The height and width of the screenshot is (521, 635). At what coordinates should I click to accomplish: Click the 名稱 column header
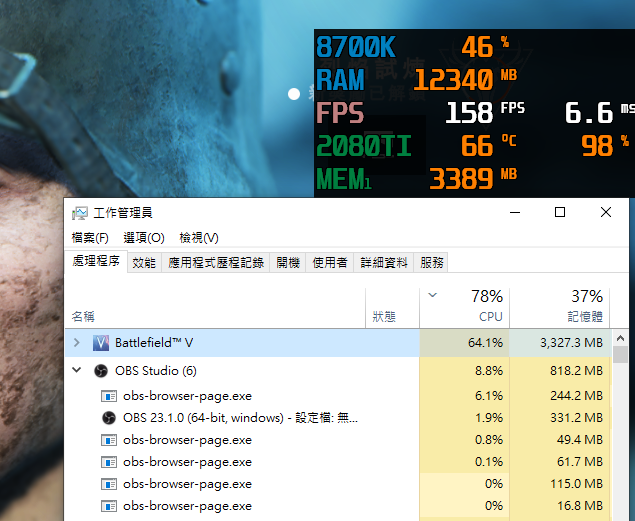point(84,316)
